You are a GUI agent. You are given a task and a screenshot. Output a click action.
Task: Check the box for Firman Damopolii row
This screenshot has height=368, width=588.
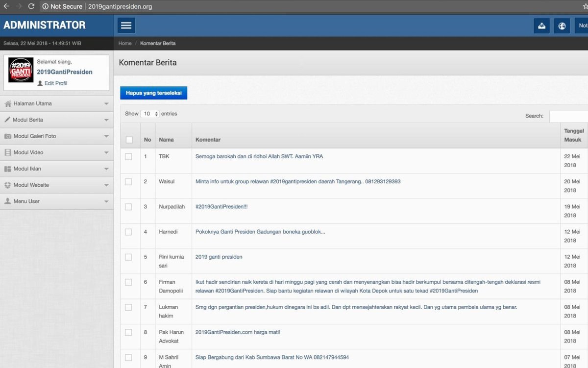pyautogui.click(x=128, y=282)
